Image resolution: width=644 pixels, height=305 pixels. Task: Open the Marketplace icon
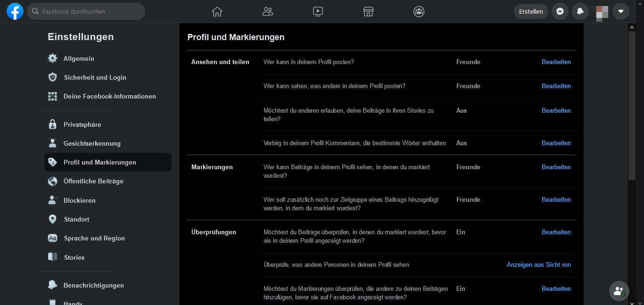point(369,12)
